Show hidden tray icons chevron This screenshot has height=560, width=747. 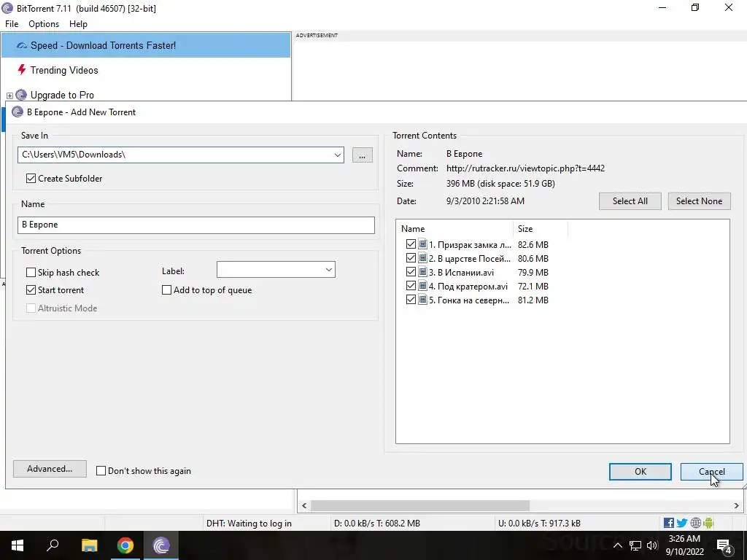(617, 545)
